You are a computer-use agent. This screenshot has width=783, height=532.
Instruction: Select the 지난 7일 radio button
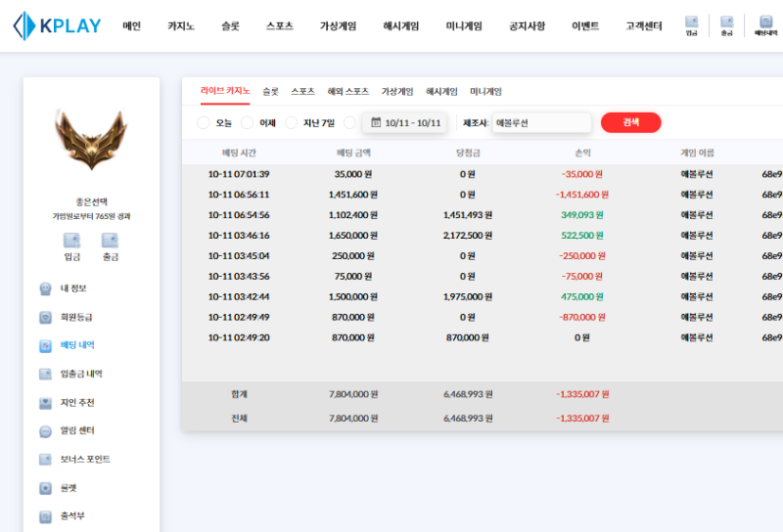coord(291,122)
